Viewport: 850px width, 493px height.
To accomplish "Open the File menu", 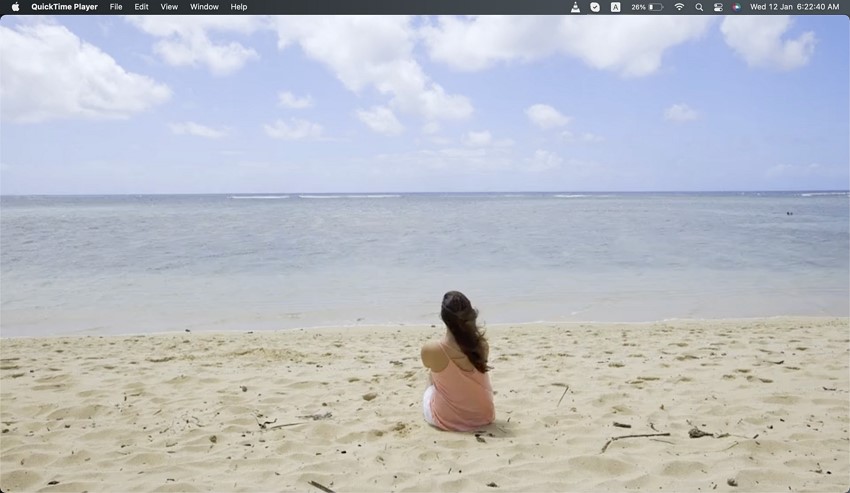I will [116, 7].
